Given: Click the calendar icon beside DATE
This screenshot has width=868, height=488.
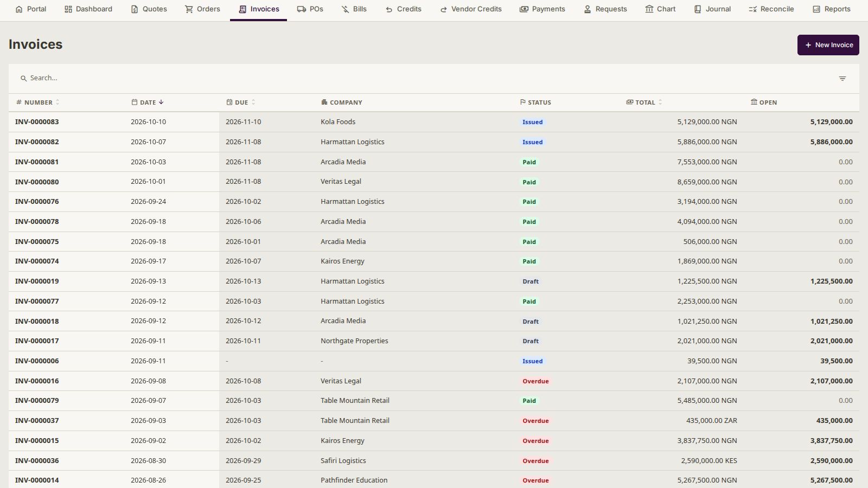Looking at the screenshot, I should click(x=134, y=102).
